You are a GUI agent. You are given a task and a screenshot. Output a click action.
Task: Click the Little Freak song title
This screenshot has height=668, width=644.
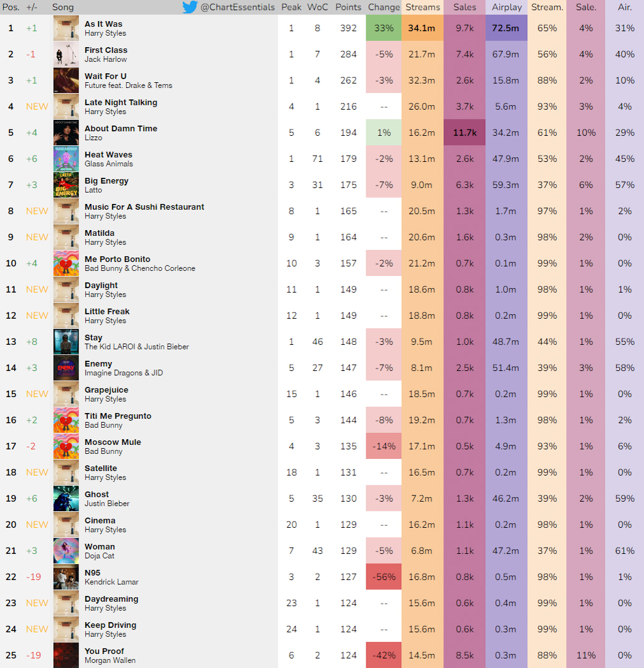tap(107, 312)
